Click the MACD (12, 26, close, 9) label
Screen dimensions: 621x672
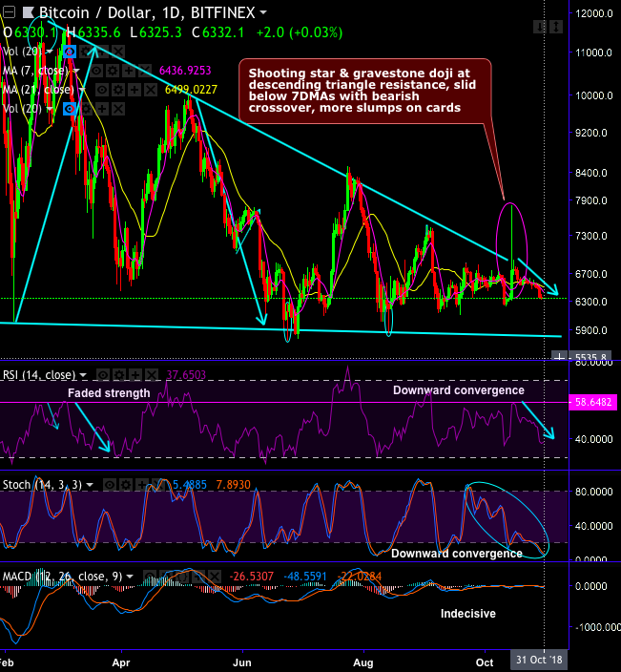coord(63,577)
